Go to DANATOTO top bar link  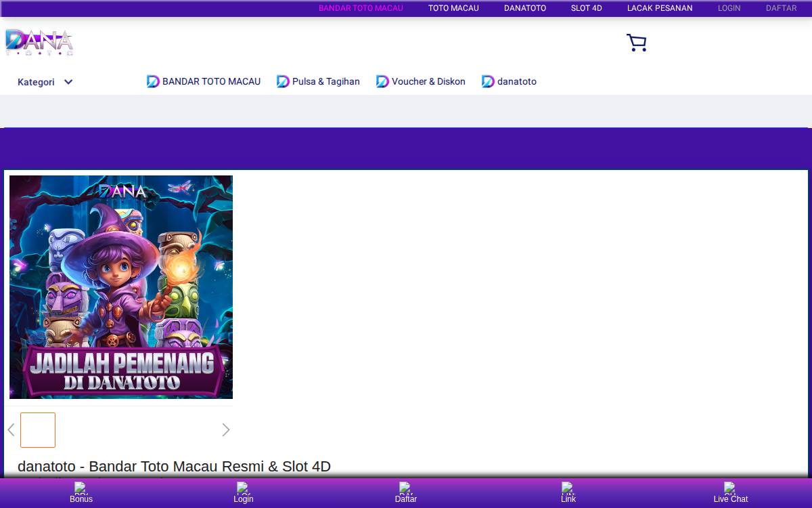click(x=525, y=8)
